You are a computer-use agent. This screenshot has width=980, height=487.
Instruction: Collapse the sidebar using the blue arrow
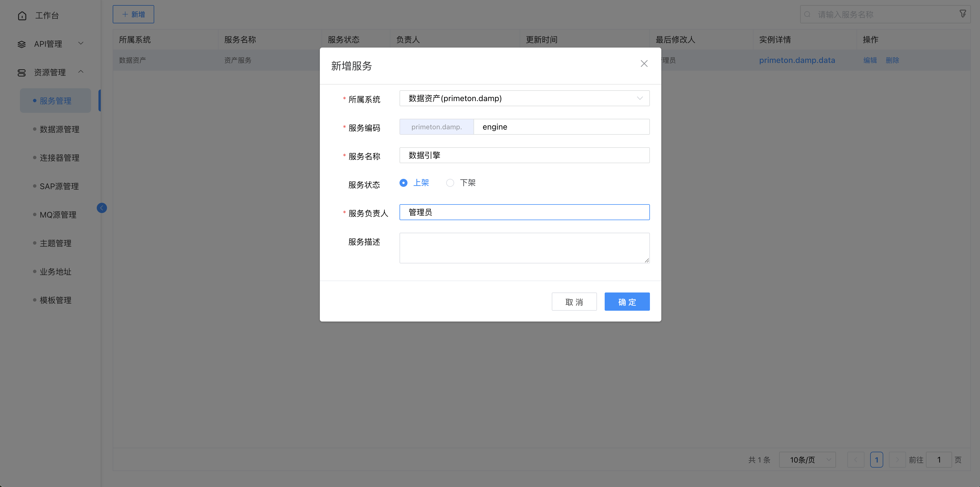(102, 208)
